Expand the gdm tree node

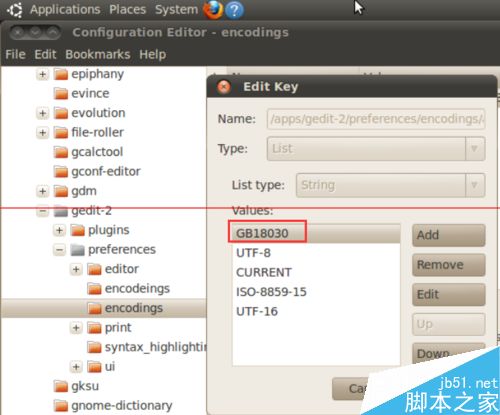[x=42, y=191]
